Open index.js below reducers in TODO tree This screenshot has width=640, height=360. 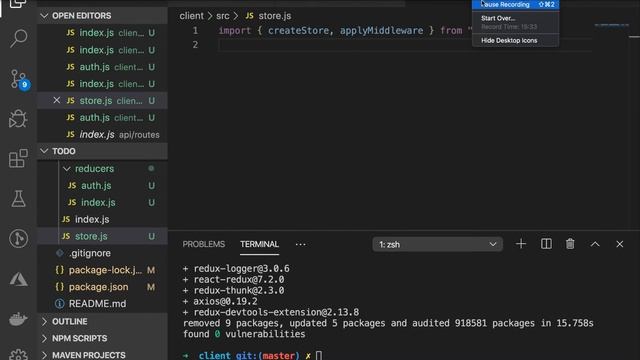(102, 219)
